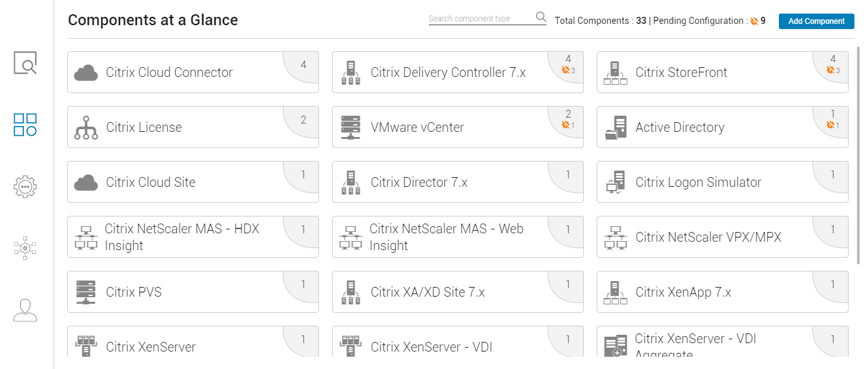Select the Citrix XenApp 7.x label
The height and width of the screenshot is (369, 868).
(x=683, y=292)
